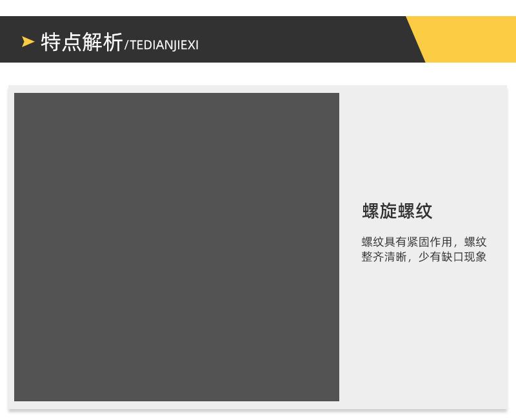
Task: Click the yellow arrow icon before 特点解析
Action: point(28,42)
